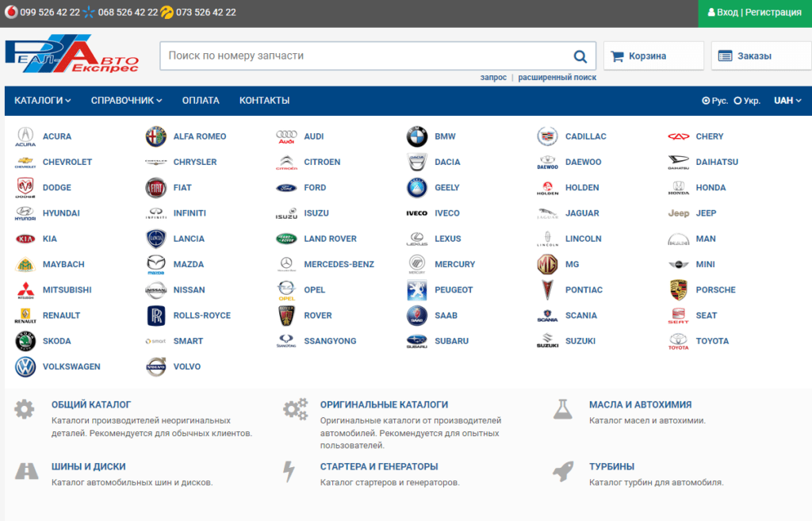
Task: Click the Alfa Romeo emblem icon
Action: [156, 136]
